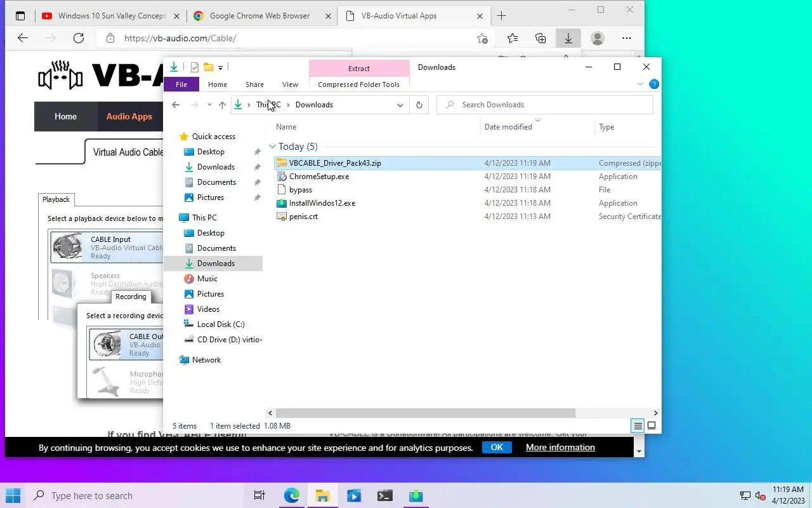Open Videos folder in navigation pane
Viewport: 812px width, 508px height.
208,309
